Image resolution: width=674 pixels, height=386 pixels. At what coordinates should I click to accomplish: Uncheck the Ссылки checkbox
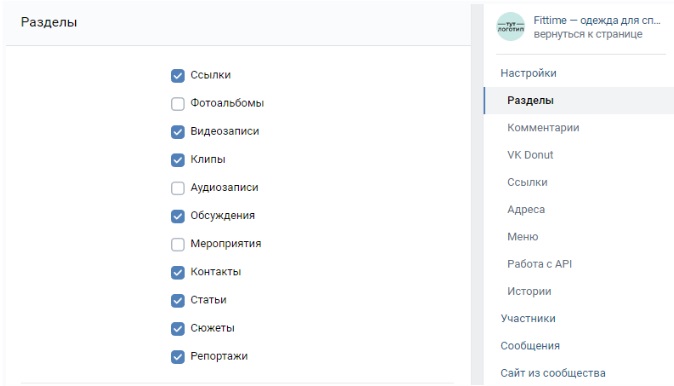[x=178, y=76]
